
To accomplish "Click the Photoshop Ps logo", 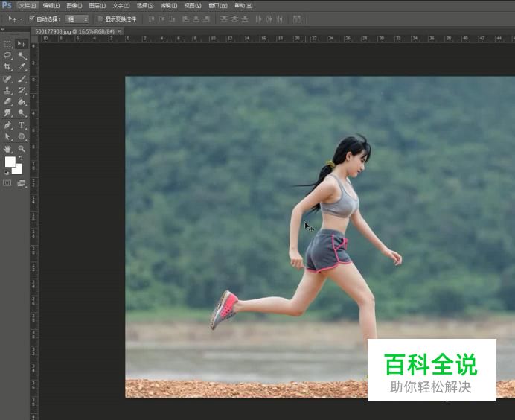I will pos(7,5).
